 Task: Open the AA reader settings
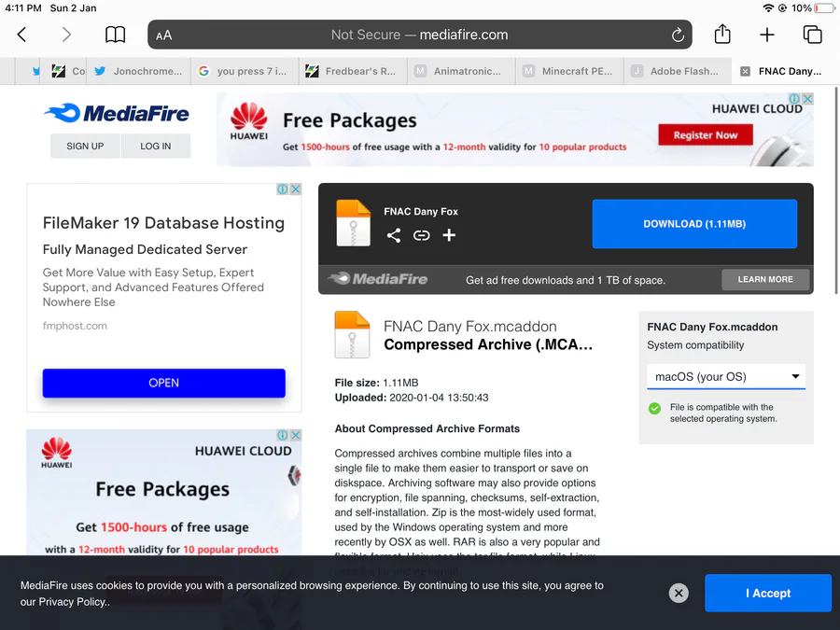coord(164,35)
